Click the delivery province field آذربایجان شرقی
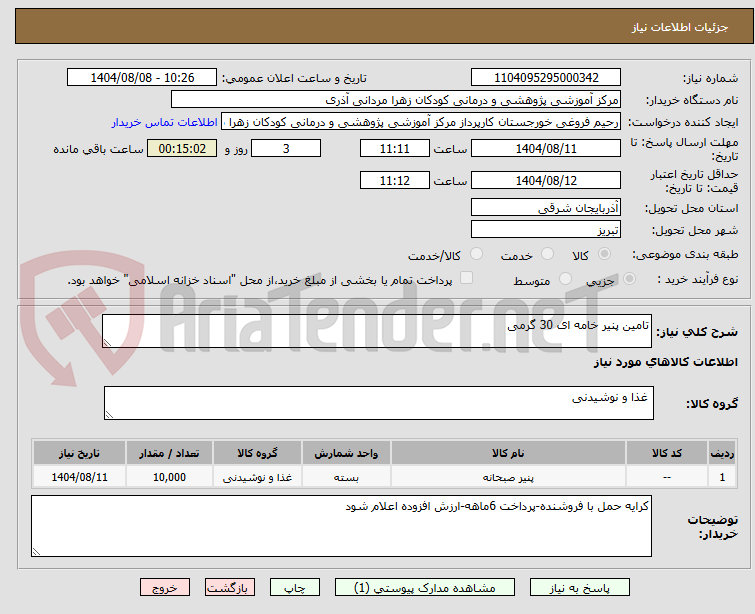This screenshot has height=614, width=755. pos(546,208)
